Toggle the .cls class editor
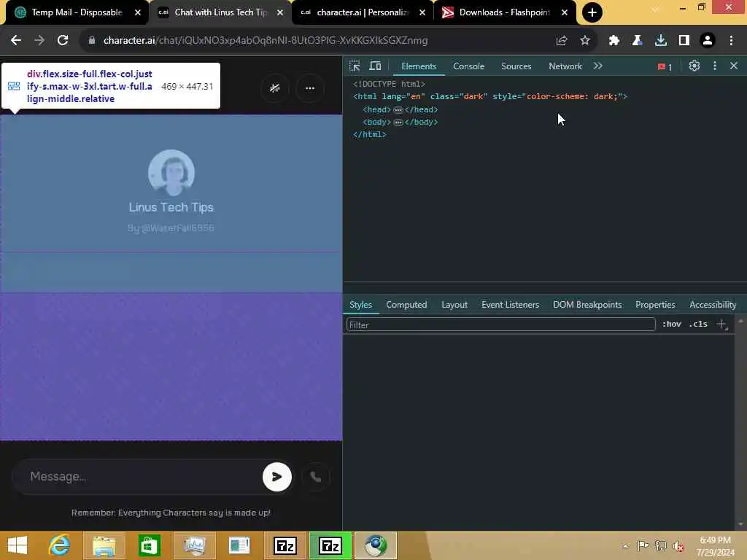Screen dimensions: 747x560 (x=698, y=324)
